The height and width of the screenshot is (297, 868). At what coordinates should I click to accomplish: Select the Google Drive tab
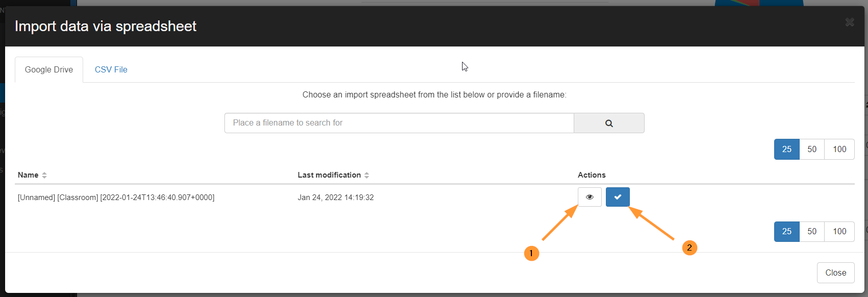click(x=49, y=69)
